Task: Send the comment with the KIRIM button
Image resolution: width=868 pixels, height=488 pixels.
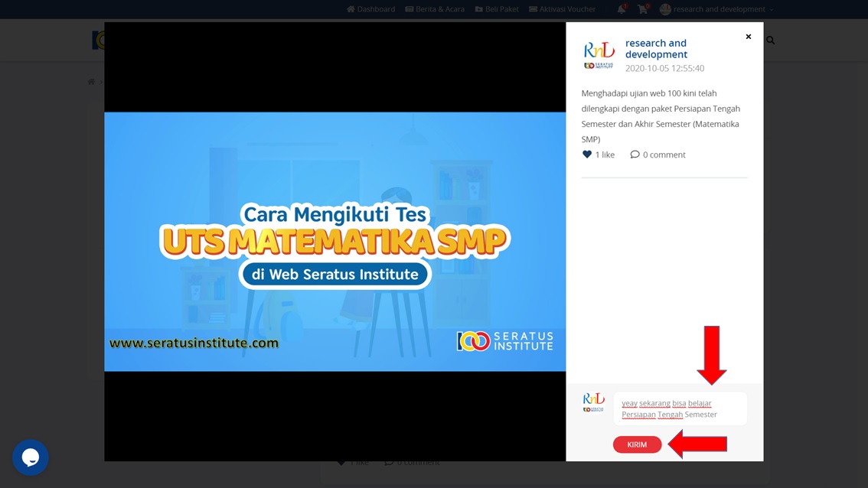Action: (x=637, y=444)
